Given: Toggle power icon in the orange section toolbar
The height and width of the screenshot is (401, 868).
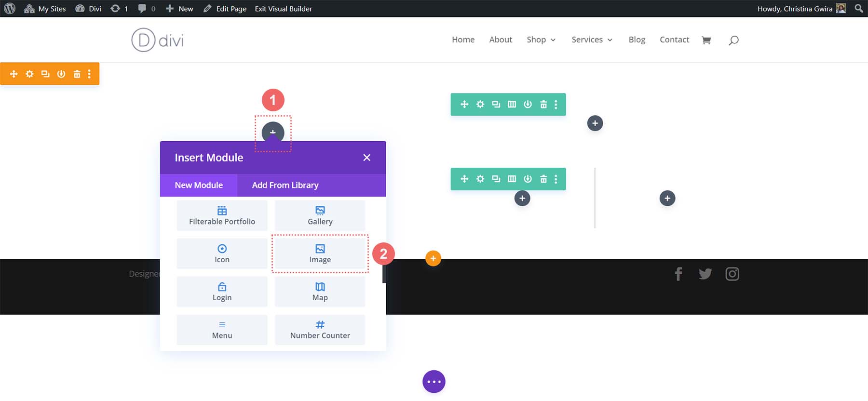Looking at the screenshot, I should tap(61, 74).
